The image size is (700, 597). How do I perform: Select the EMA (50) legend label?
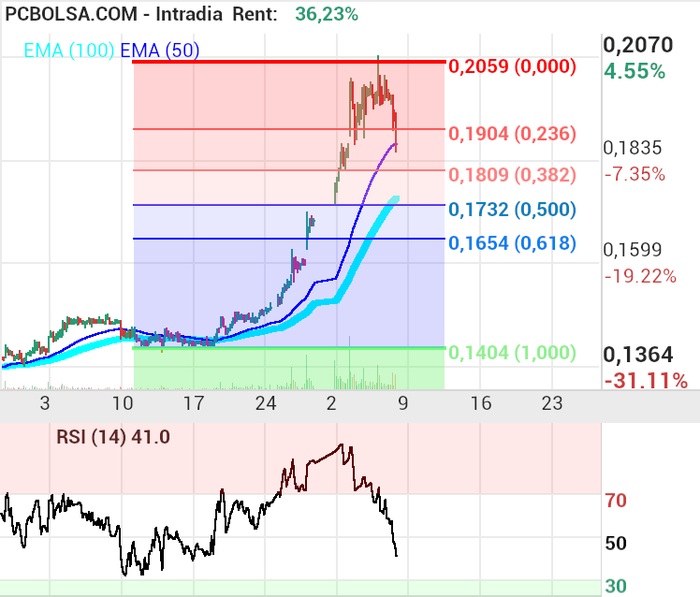[x=158, y=51]
